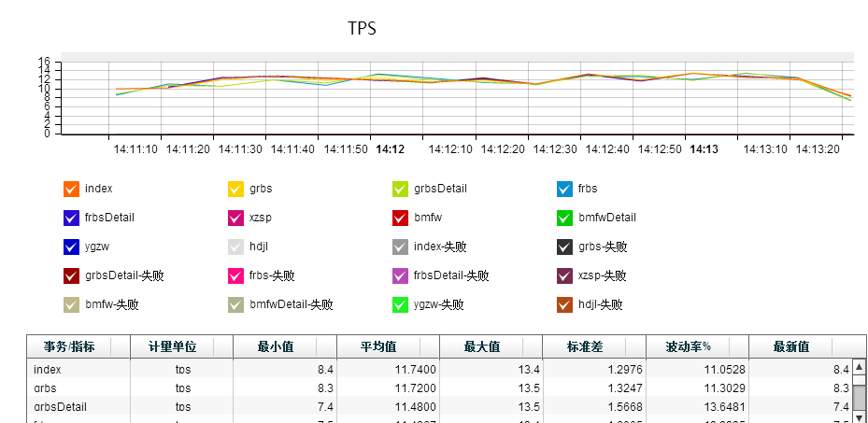Image resolution: width=868 pixels, height=423 pixels.
Task: Sort by the 平均值 column header
Action: point(388,346)
